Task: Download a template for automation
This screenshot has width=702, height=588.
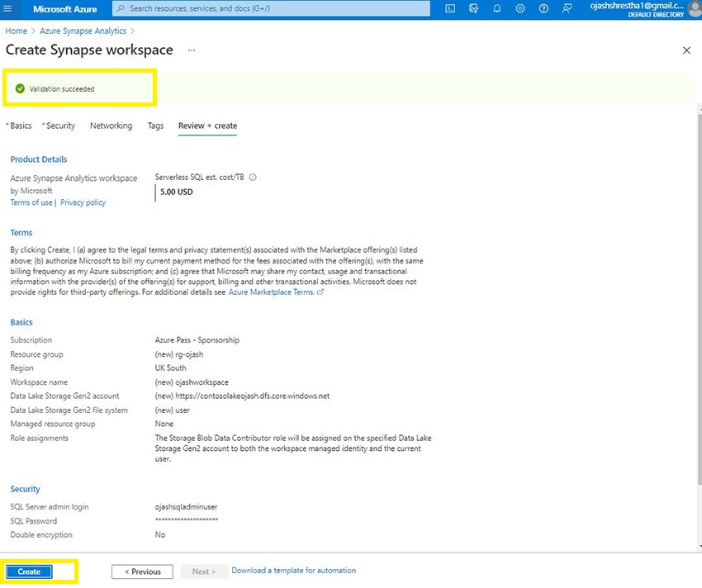Action: [294, 571]
